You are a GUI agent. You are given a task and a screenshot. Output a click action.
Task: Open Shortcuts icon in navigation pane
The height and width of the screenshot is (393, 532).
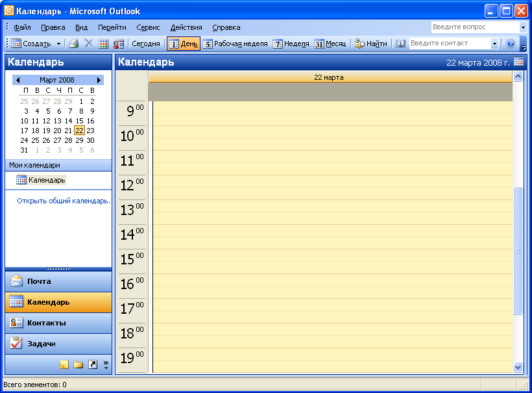[93, 364]
